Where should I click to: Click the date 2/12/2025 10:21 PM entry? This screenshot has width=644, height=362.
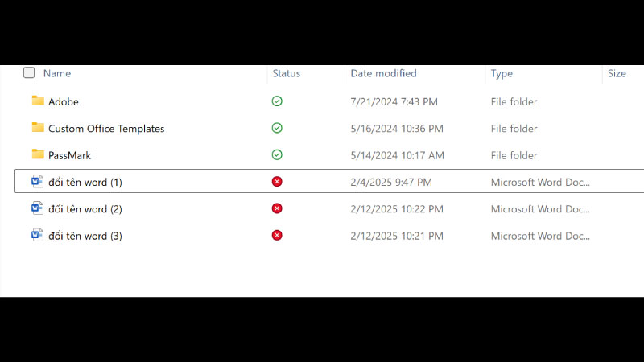(397, 236)
